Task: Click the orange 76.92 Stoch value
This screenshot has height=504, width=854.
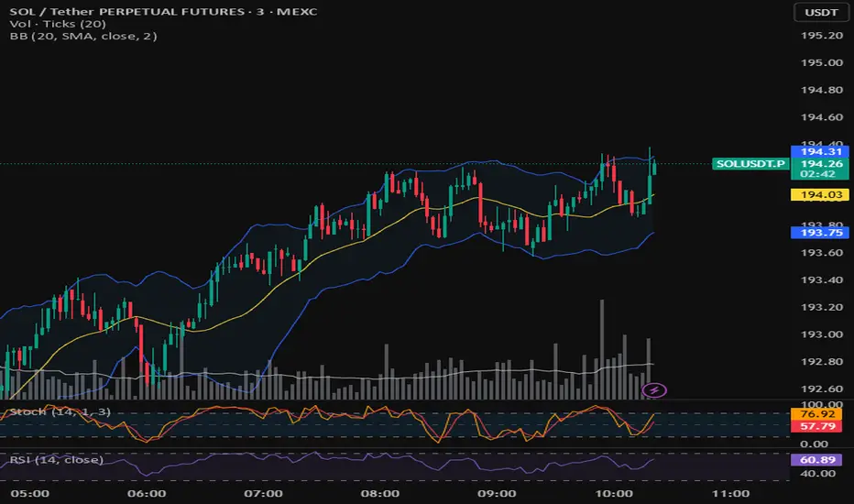Action: pyautogui.click(x=818, y=414)
